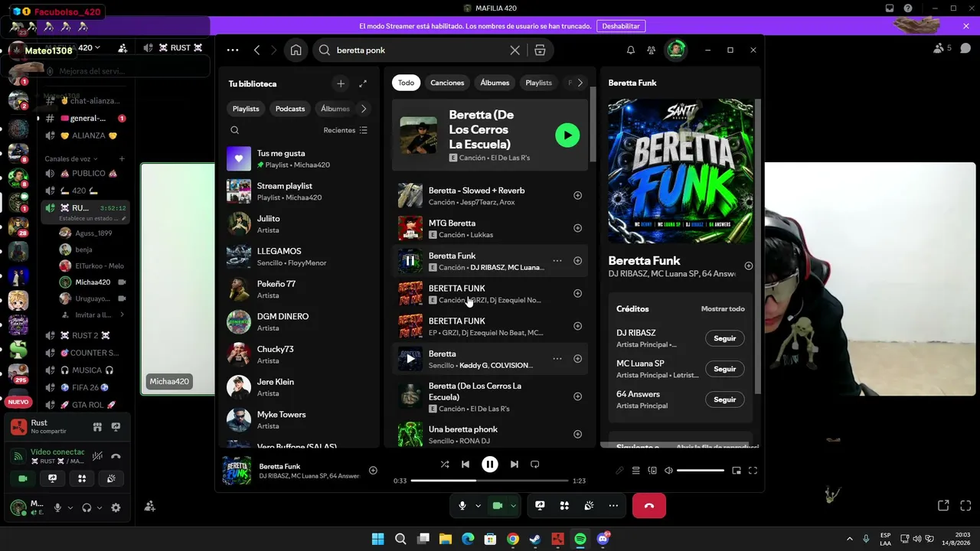Play the Beretta single by Køddy G
980x551 pixels.
point(410,358)
